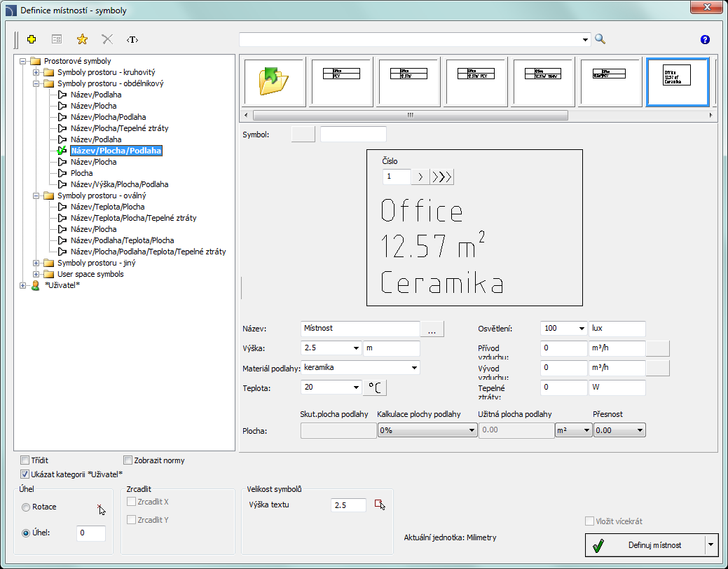Select the Název/Výška/Plocha/Podlaha tree item
Viewport: 728px width, 569px height.
[119, 184]
